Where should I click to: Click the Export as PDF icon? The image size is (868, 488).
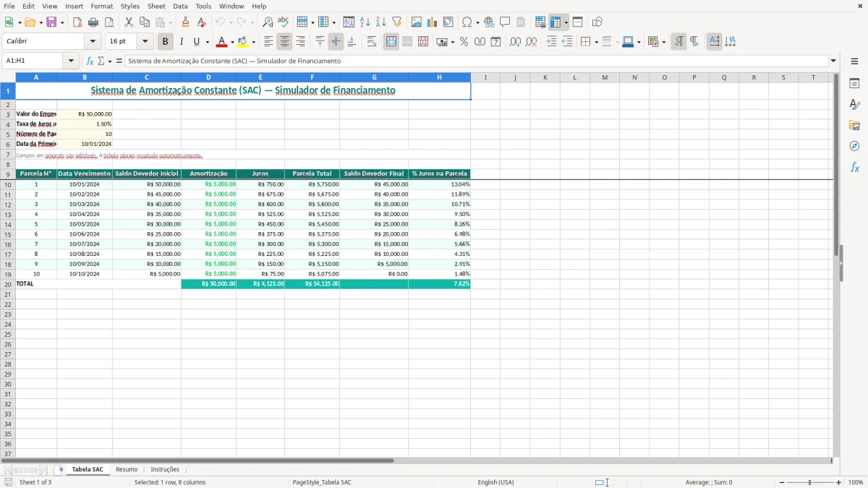coord(77,22)
